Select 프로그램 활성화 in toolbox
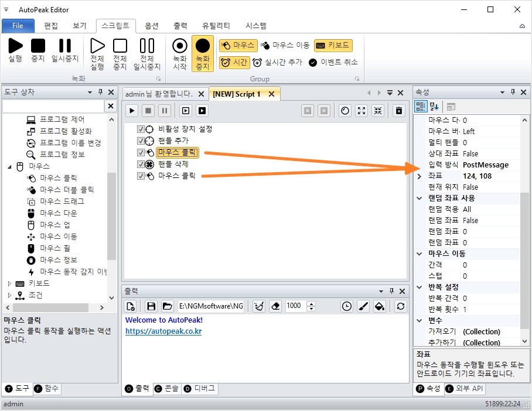Screen dimensions: 532x411 click(66, 131)
